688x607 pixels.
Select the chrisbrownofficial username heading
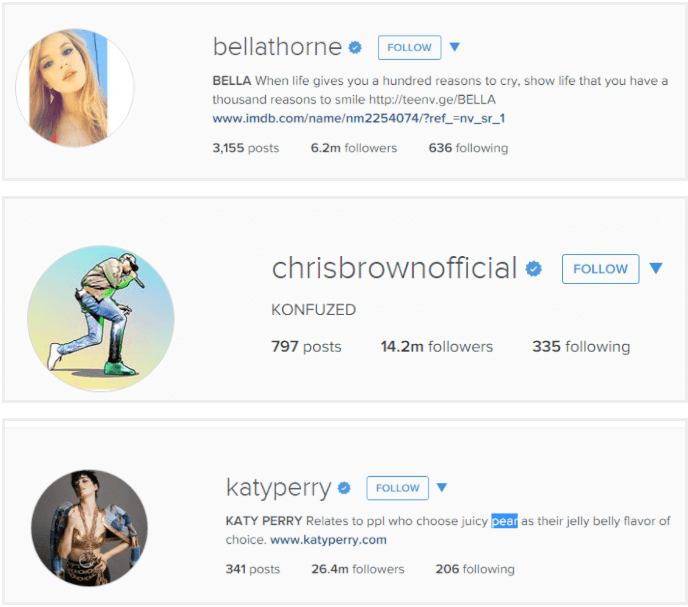[394, 268]
